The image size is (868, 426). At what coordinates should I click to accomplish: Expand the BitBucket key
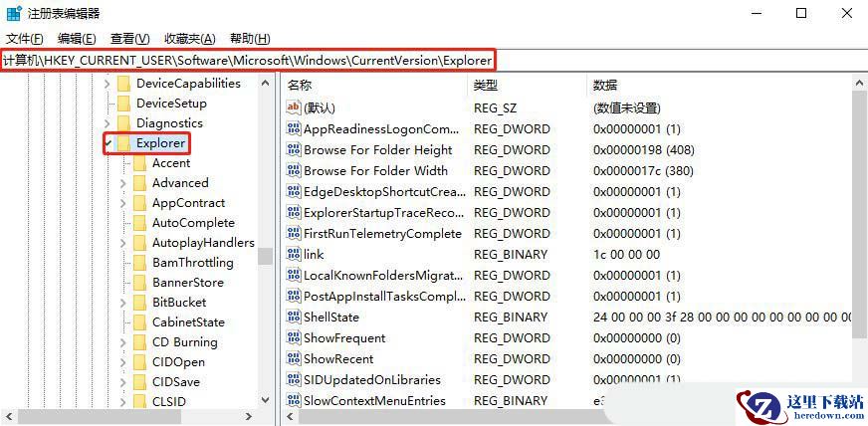click(122, 303)
